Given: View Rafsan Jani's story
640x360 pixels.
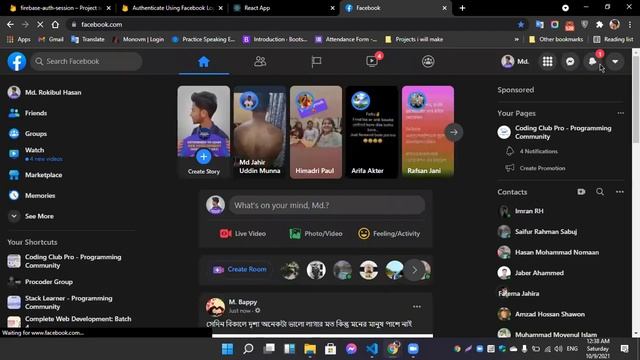Looking at the screenshot, I should tap(428, 132).
